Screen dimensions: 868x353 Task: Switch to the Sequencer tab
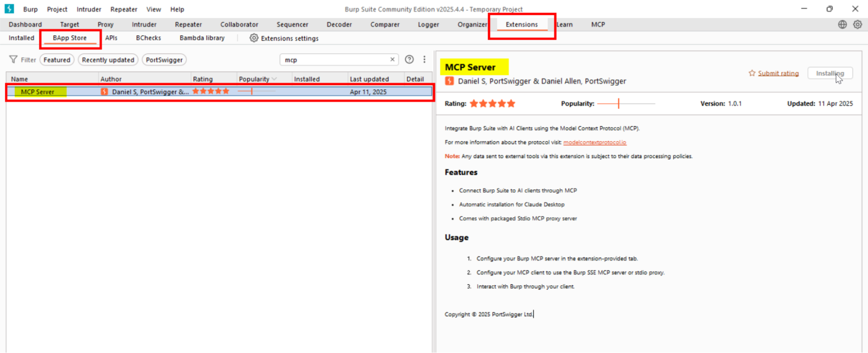coord(293,24)
